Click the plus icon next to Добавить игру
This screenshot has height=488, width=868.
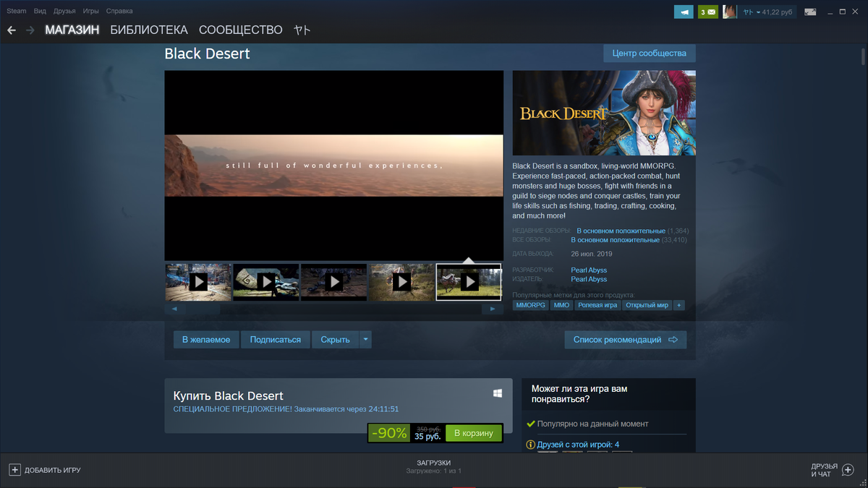click(14, 470)
